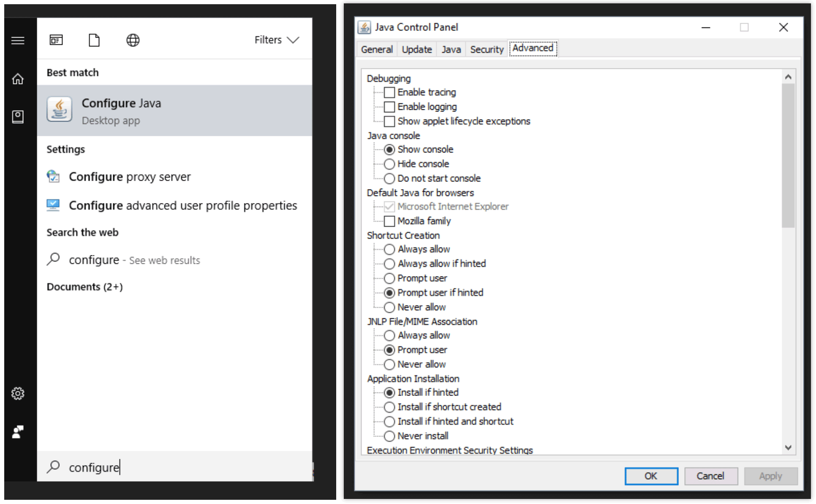Open the Settings gear in the sidebar
816x504 pixels.
(x=18, y=393)
